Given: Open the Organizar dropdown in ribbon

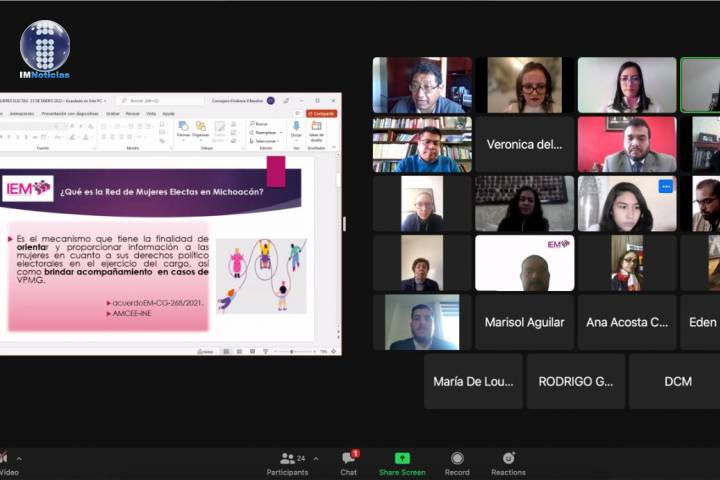Looking at the screenshot, I should 201,129.
